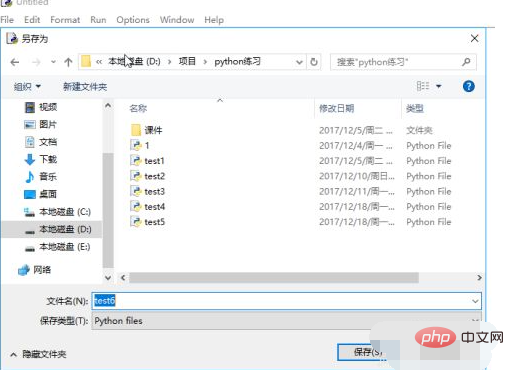Select the test3 Python file icon
Viewport: 514px width, 370px height.
click(136, 191)
